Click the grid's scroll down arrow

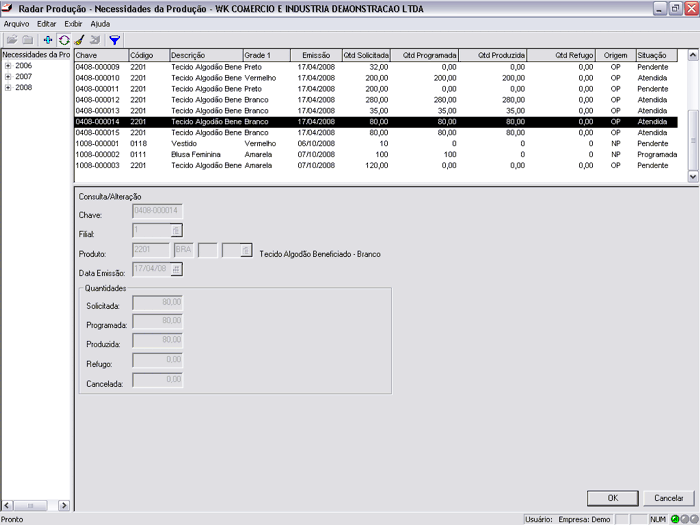click(693, 176)
